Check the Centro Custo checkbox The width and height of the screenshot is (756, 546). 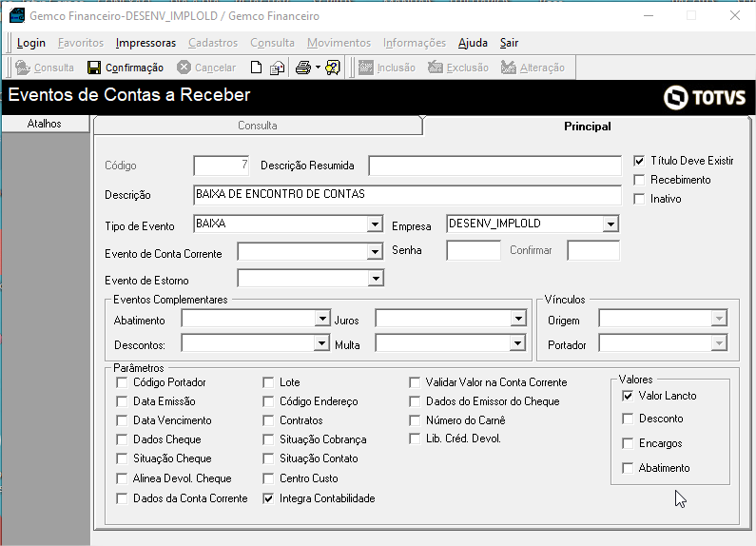(268, 478)
